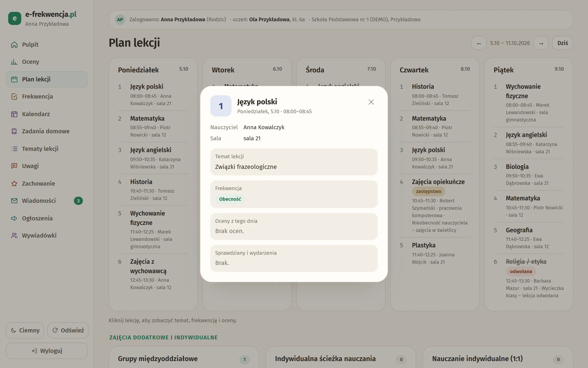Open Thursday Historia lesson 1
588x368 pixels.
click(435, 95)
